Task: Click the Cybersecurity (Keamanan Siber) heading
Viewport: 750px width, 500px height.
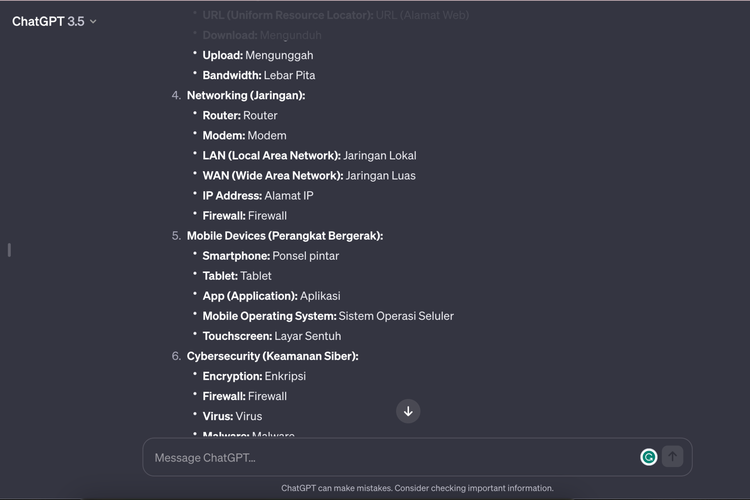Action: [x=272, y=355]
